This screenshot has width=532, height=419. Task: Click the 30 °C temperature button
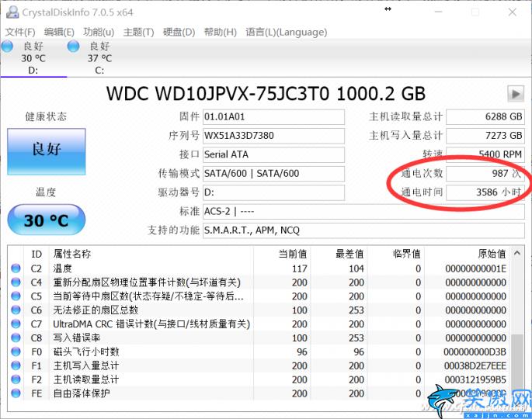pos(47,220)
